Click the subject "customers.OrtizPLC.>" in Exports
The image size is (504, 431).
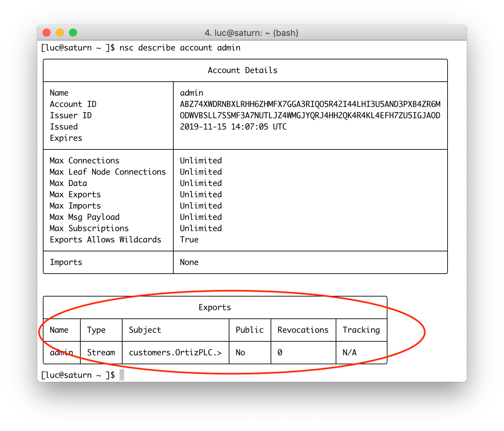pos(176,353)
